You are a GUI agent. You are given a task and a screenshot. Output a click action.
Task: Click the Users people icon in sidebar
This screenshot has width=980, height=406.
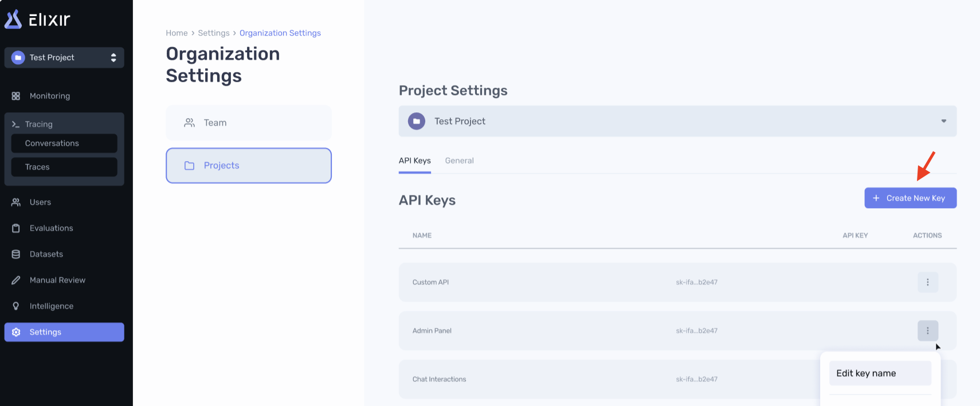16,202
